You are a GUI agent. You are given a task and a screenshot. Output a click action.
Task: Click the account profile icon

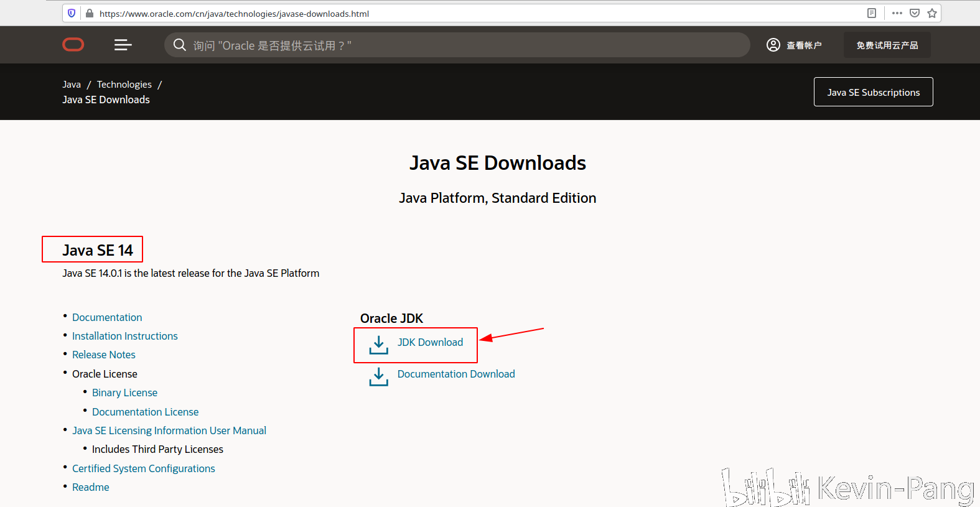pyautogui.click(x=773, y=45)
